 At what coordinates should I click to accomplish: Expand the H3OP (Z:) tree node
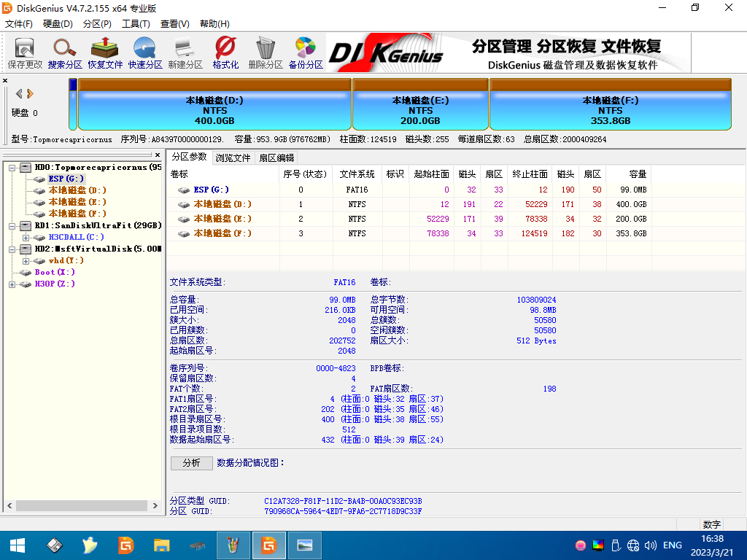(12, 284)
